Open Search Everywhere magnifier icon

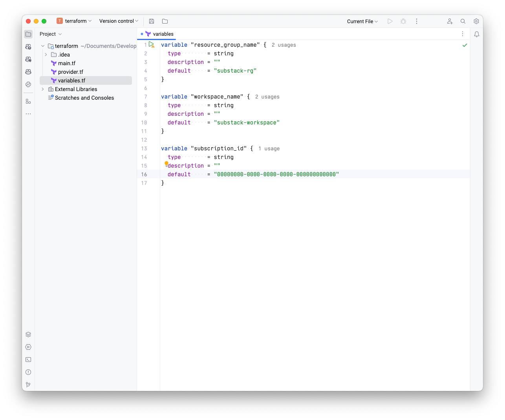click(463, 21)
